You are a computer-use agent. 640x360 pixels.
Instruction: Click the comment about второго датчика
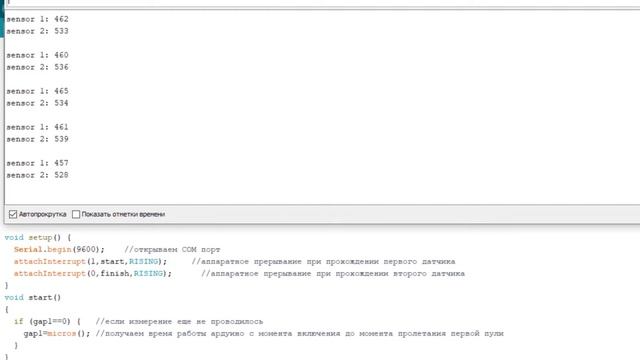click(333, 273)
